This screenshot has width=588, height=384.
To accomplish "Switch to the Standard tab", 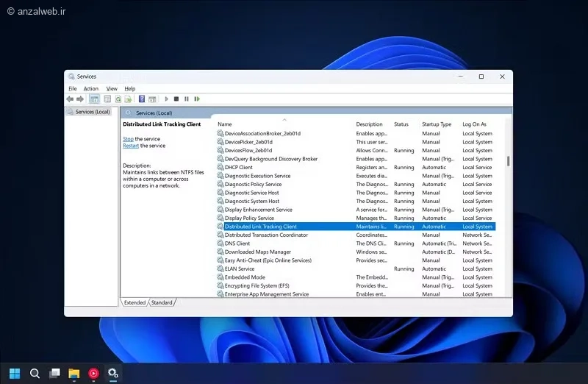I will click(162, 302).
